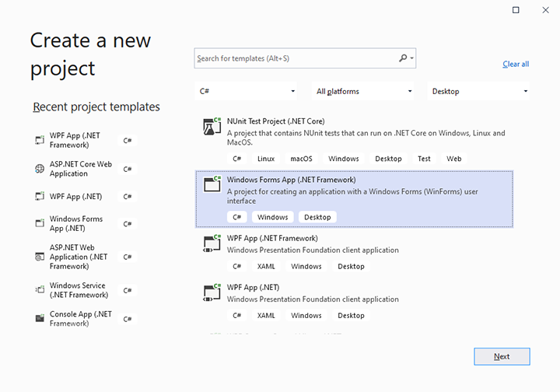Click the macOS tag on NUnit project
Viewport: 560px width, 392px height.
pos(302,159)
